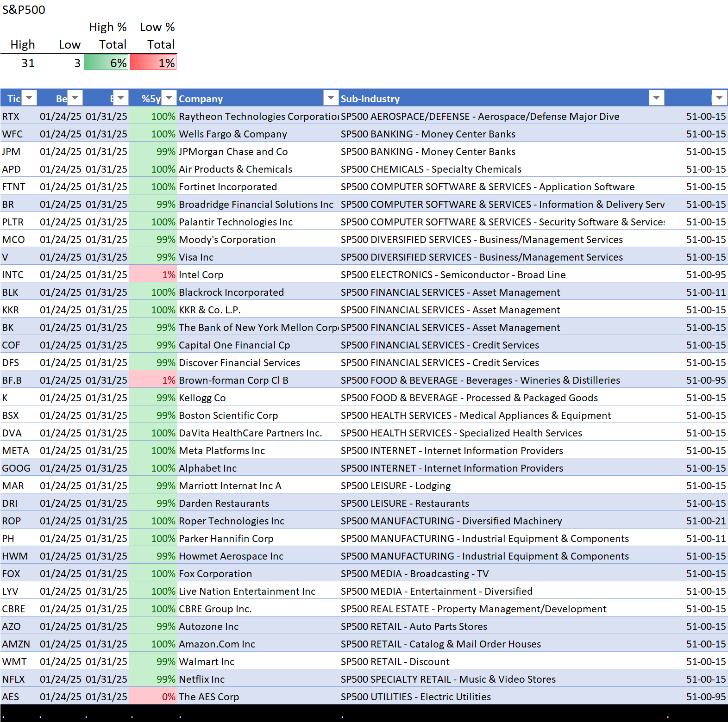This screenshot has width=728, height=722.
Task: Select the Moody's Corporation cell
Action: pos(258,239)
